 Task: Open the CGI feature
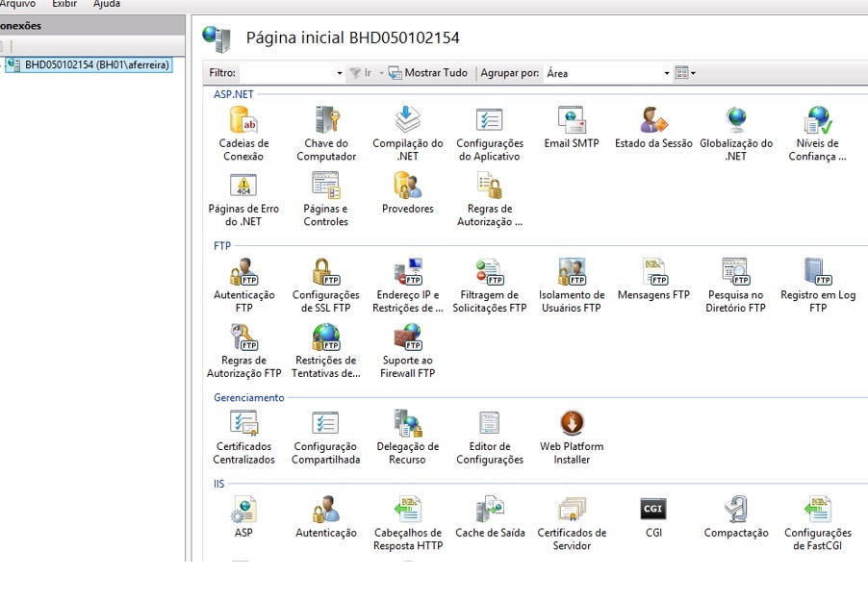[x=653, y=517]
